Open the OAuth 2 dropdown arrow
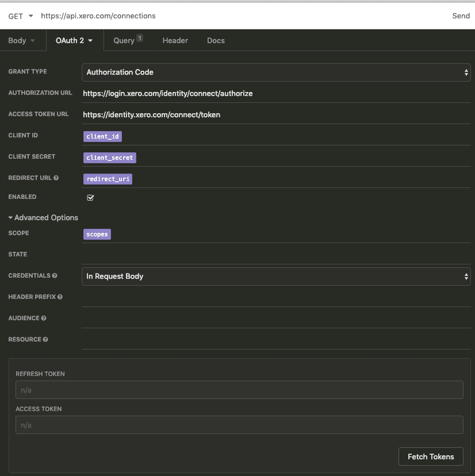The width and height of the screenshot is (475, 476). [x=90, y=40]
